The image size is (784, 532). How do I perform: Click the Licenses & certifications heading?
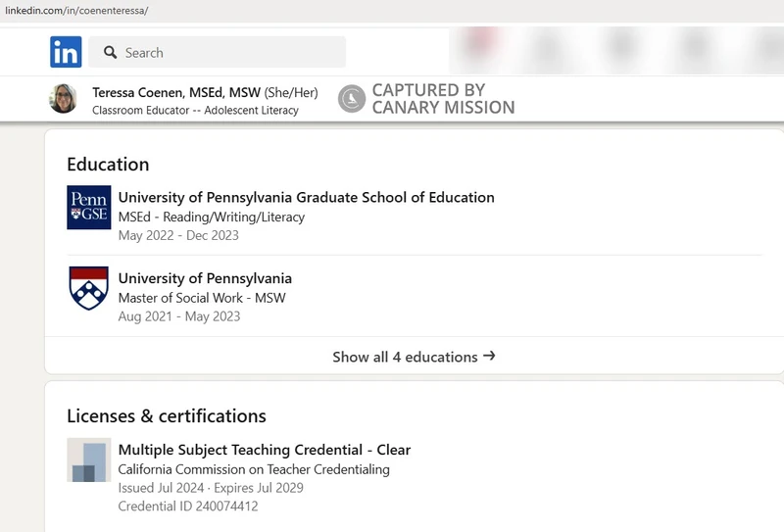tap(166, 415)
